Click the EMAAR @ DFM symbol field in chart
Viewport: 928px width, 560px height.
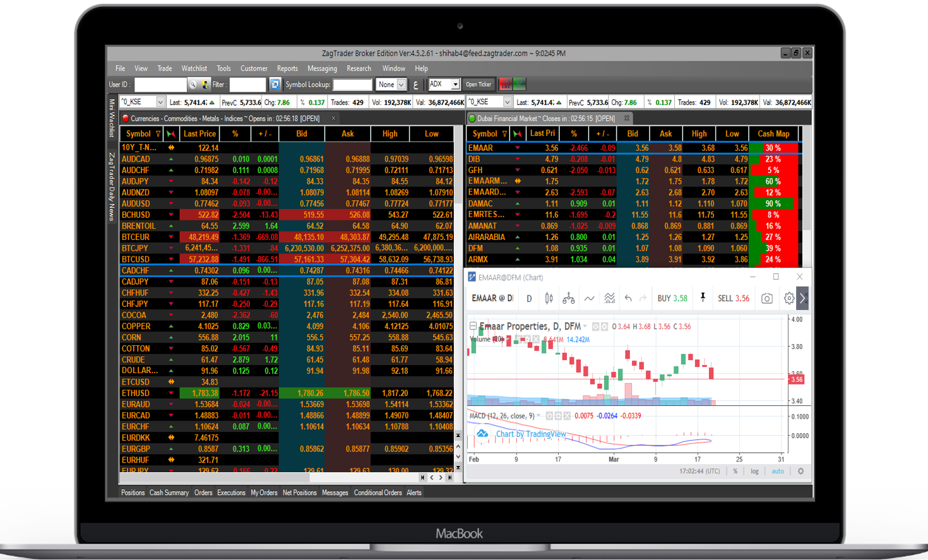(x=492, y=299)
